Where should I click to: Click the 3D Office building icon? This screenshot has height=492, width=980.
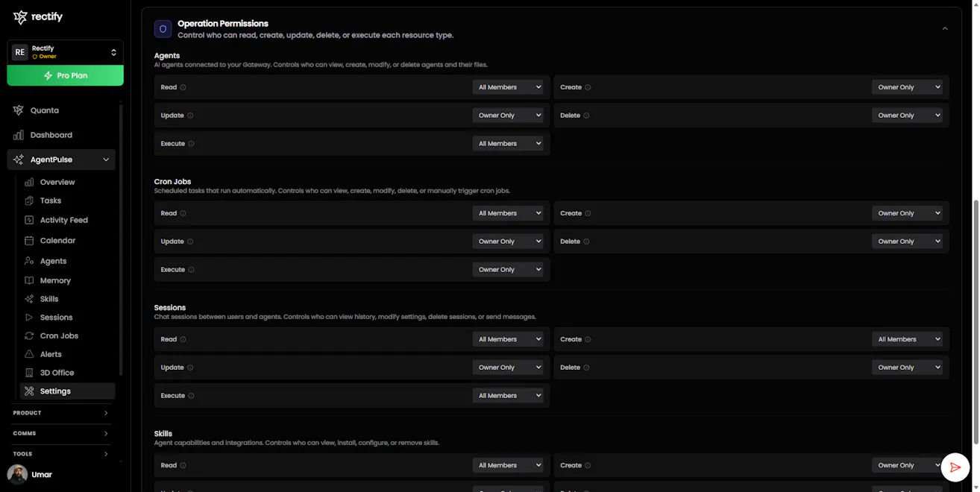tap(29, 373)
